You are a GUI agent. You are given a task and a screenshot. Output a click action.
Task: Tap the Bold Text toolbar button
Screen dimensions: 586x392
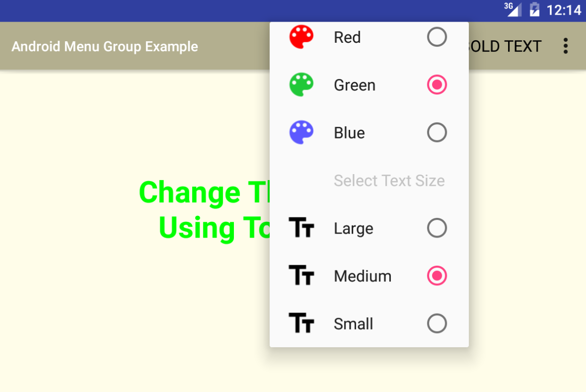(505, 46)
